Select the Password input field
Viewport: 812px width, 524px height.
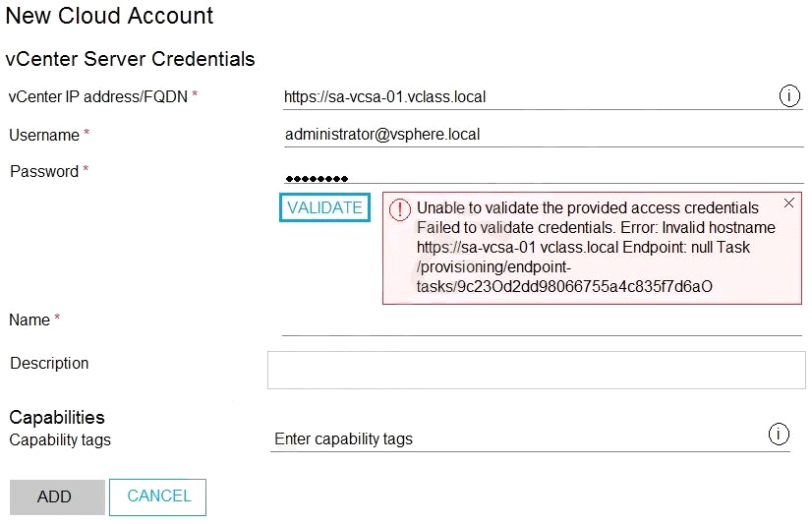click(541, 173)
